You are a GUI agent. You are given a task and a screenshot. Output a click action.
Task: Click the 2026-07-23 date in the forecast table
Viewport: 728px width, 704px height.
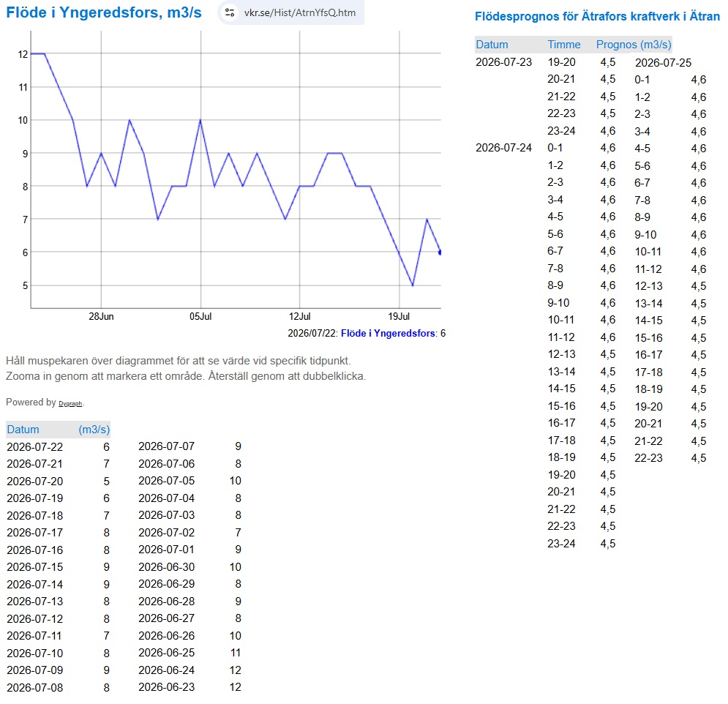click(504, 62)
